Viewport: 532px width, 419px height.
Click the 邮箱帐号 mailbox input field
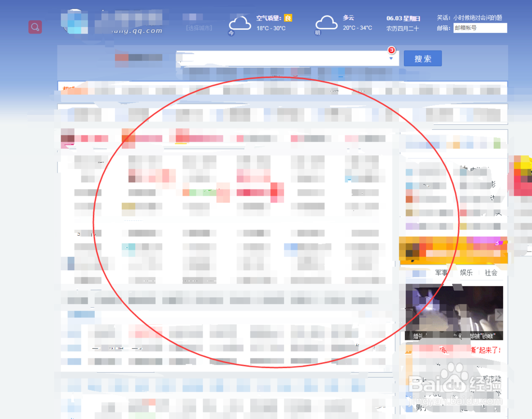pos(480,28)
